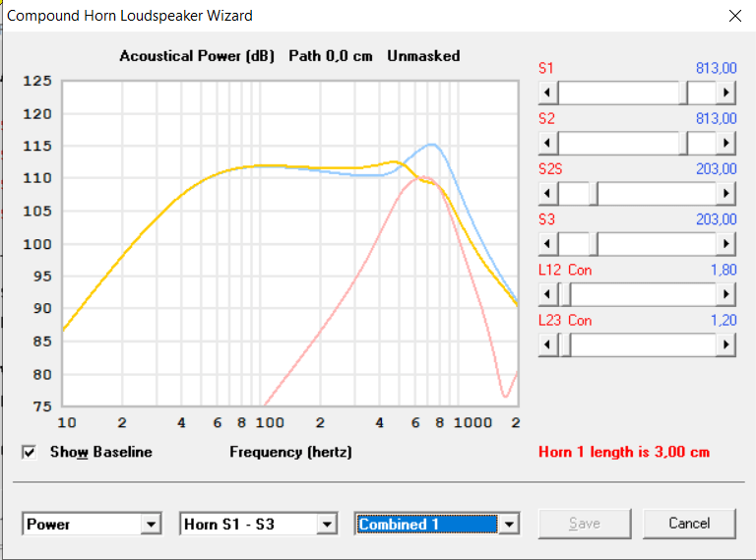
Task: Click the L23 Con slider right arrow
Action: (726, 345)
